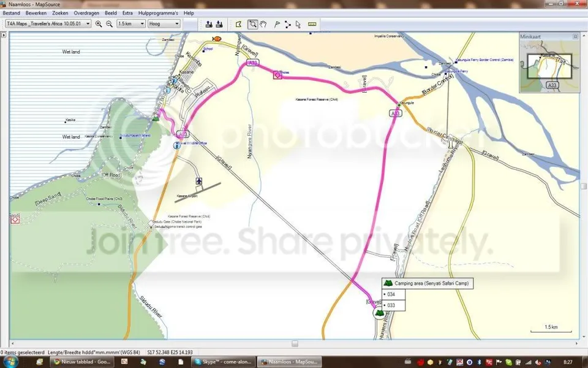588x368 pixels.
Task: Select the waypoint flag tool
Action: pos(277,24)
